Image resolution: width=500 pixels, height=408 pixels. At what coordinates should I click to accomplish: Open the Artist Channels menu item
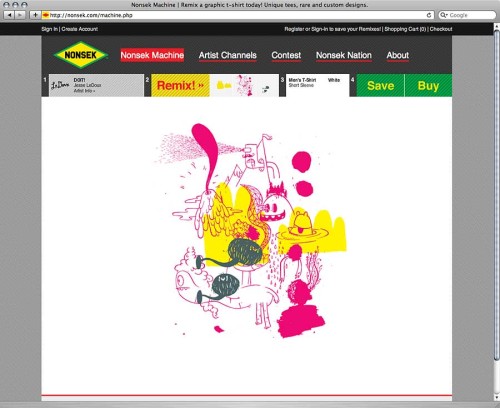228,55
